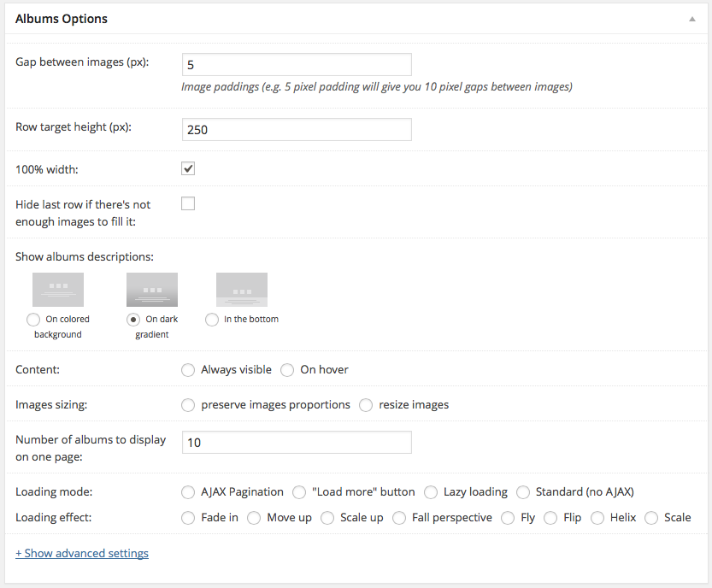Click the in-the-bottom layout thumbnail

pyautogui.click(x=241, y=290)
